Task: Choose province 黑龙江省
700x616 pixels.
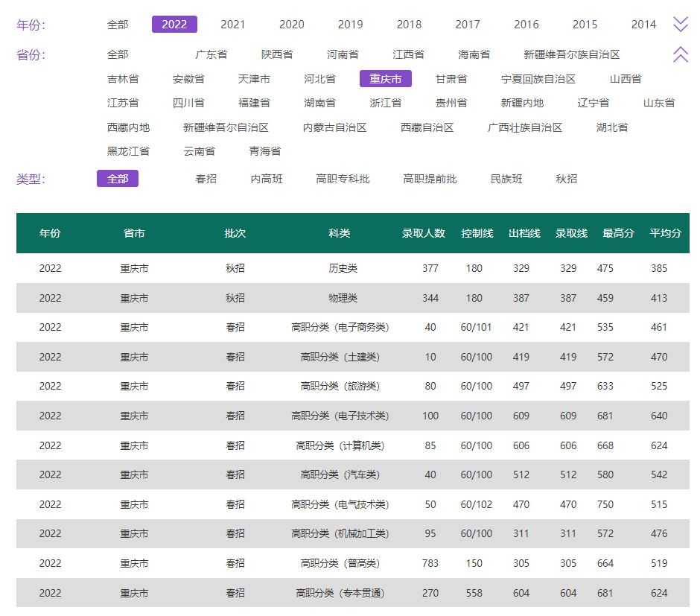Action: point(128,151)
